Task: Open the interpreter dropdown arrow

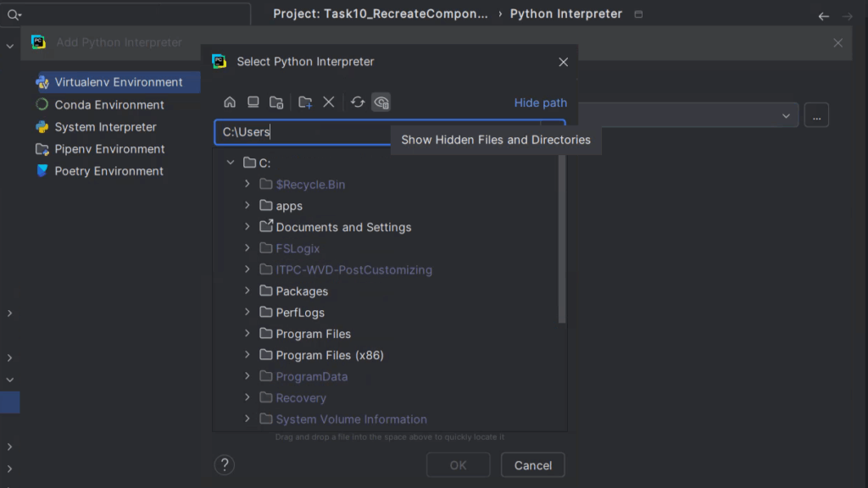Action: (x=786, y=116)
